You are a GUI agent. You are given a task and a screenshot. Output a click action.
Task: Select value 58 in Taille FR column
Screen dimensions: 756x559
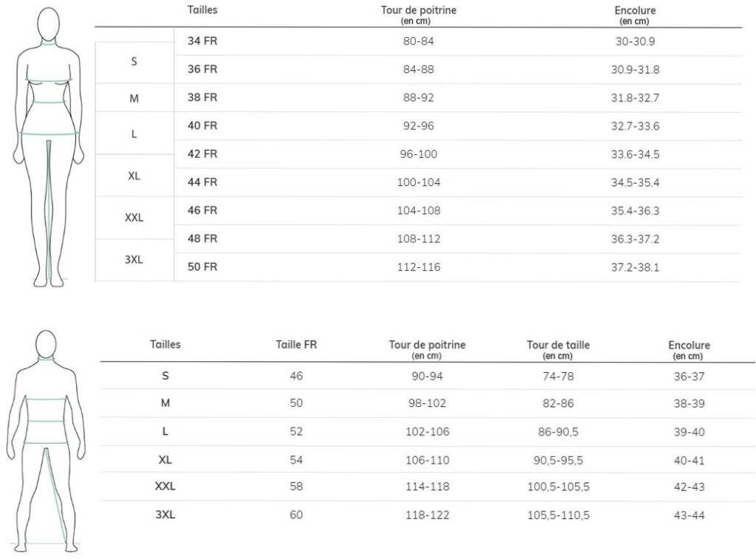coord(296,487)
